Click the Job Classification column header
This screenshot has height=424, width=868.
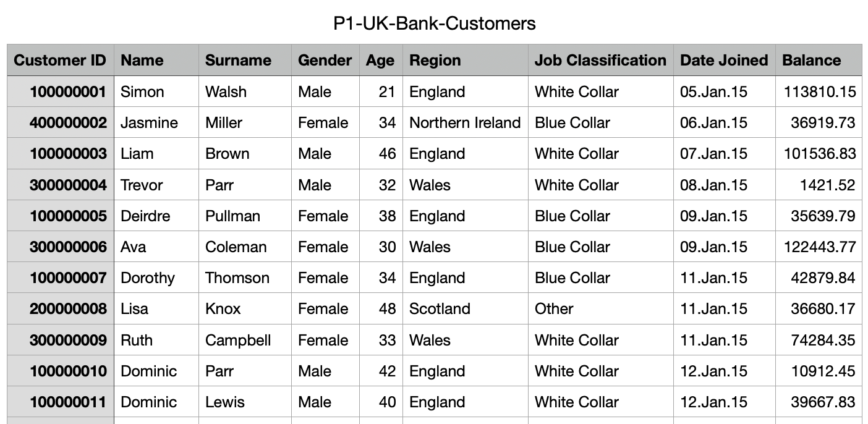click(600, 60)
